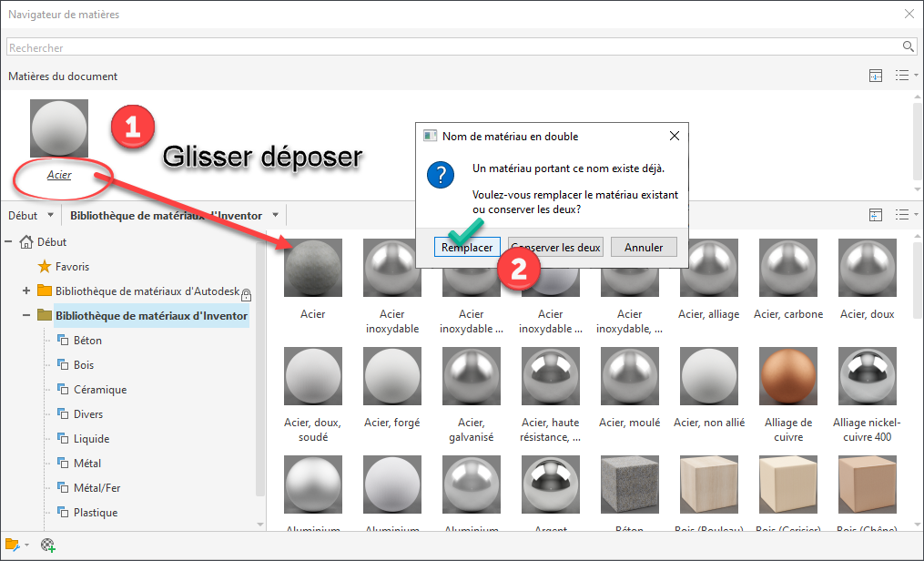Select the Alliage de cuivre material swatch
The width and height of the screenshot is (924, 561).
[787, 376]
